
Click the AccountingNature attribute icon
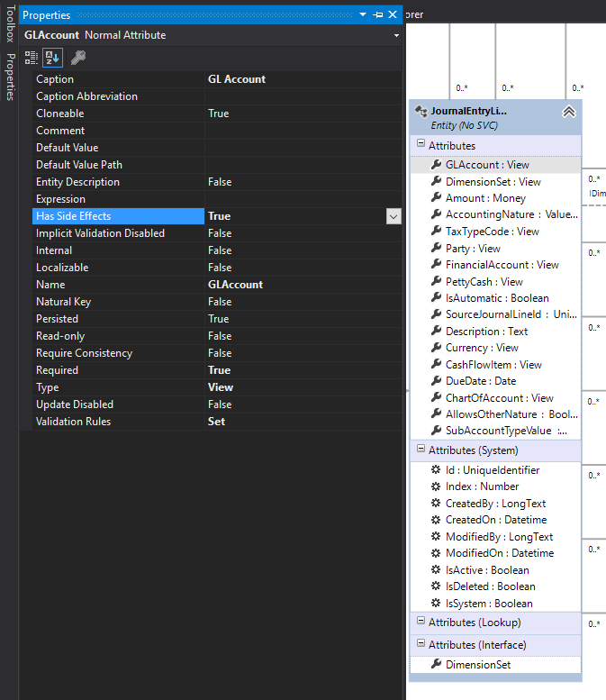(436, 214)
